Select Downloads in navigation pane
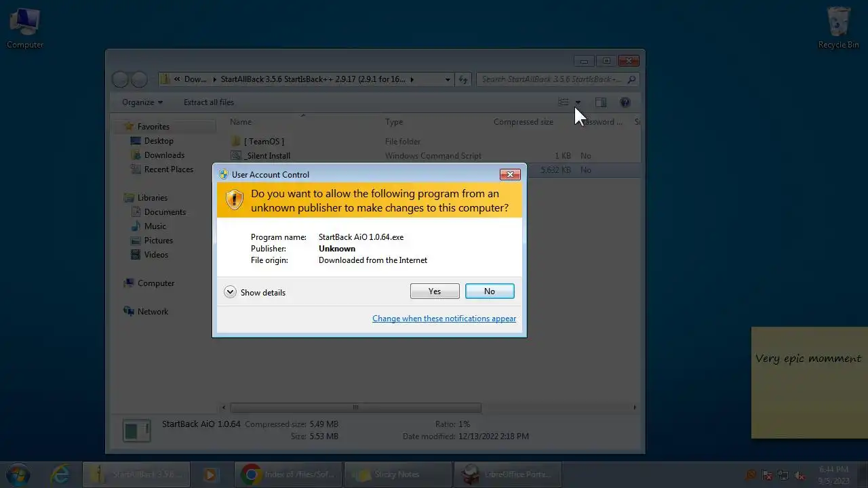The width and height of the screenshot is (868, 488). pos(164,155)
